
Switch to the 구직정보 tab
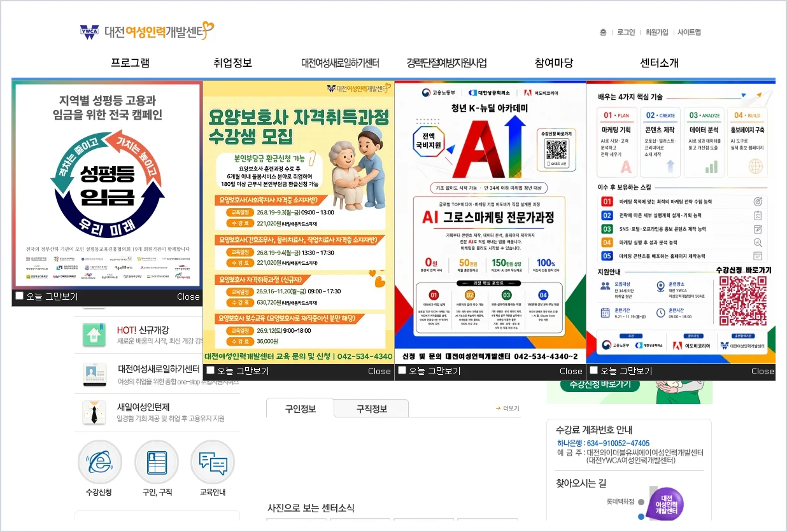click(x=371, y=409)
